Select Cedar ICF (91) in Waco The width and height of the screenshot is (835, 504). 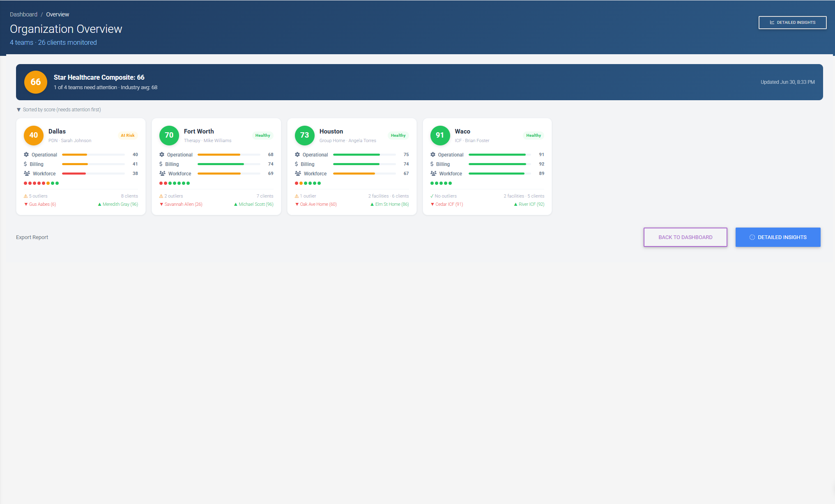coord(447,205)
